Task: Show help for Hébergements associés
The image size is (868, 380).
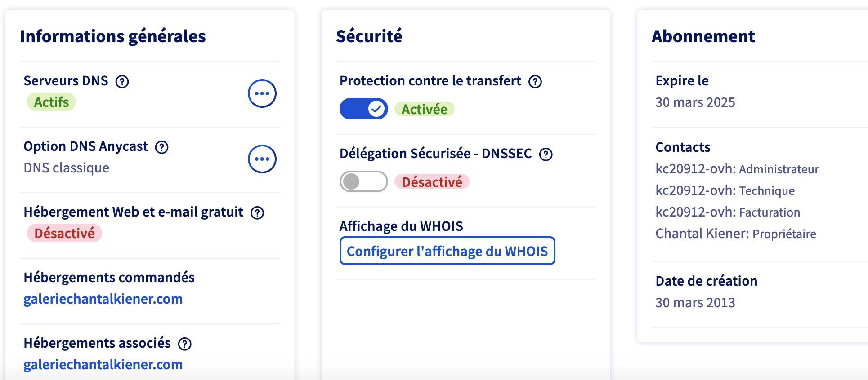Action: pyautogui.click(x=185, y=344)
